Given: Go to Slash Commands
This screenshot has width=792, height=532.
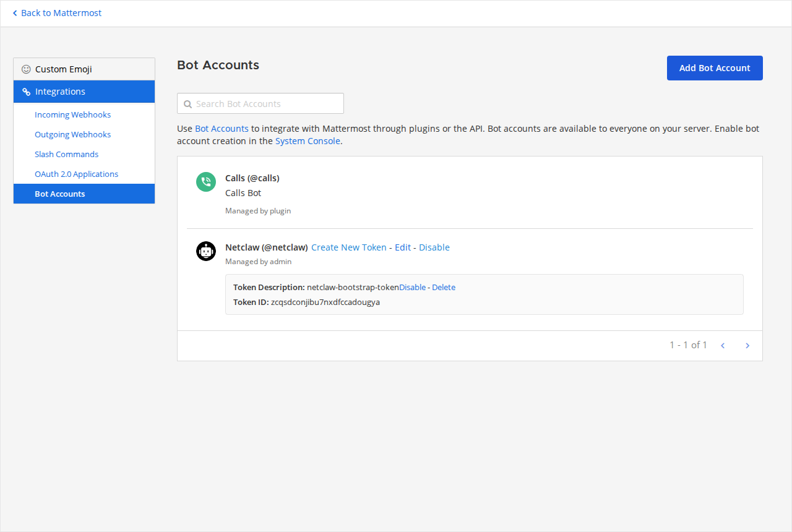Looking at the screenshot, I should point(66,154).
